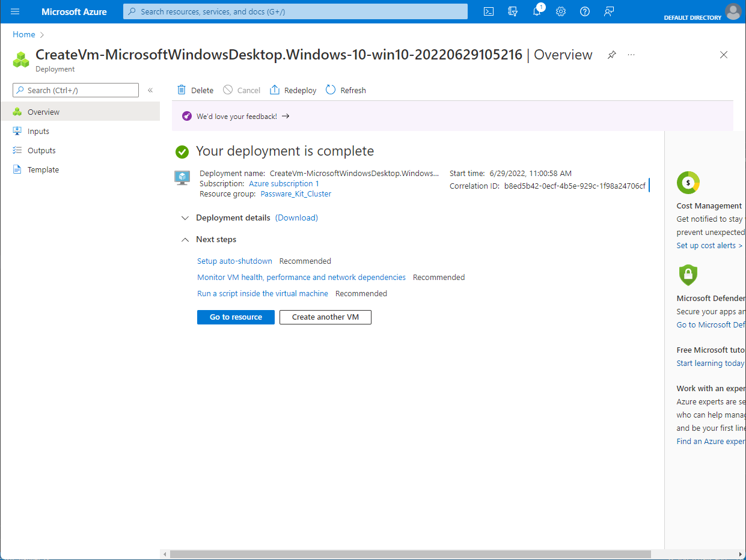The height and width of the screenshot is (560, 746).
Task: Open Azure subscription 1 link
Action: [x=284, y=184]
